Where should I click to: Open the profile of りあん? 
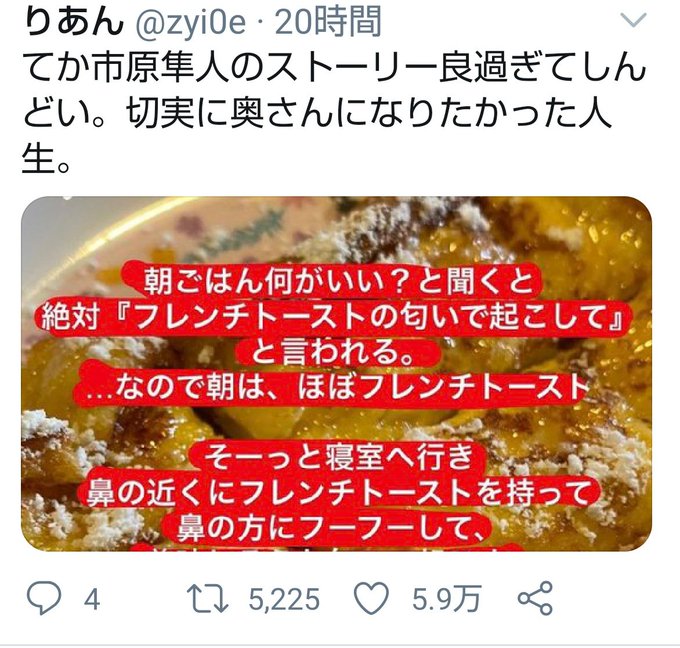[x=75, y=23]
